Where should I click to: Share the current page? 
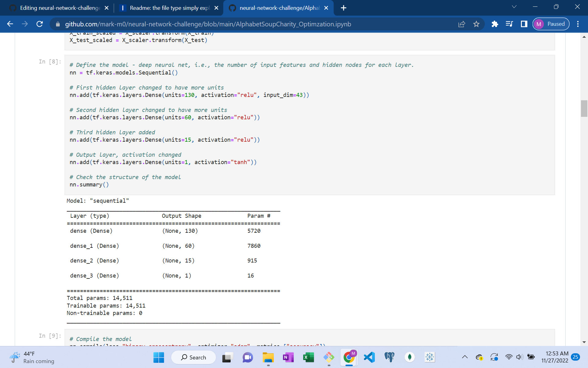coord(462,24)
